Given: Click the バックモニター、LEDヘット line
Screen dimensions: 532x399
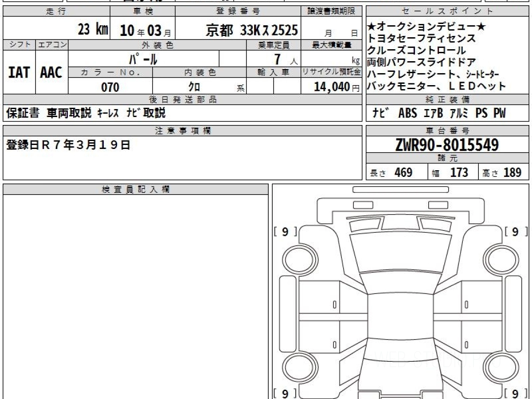Looking at the screenshot, I should (436, 86).
